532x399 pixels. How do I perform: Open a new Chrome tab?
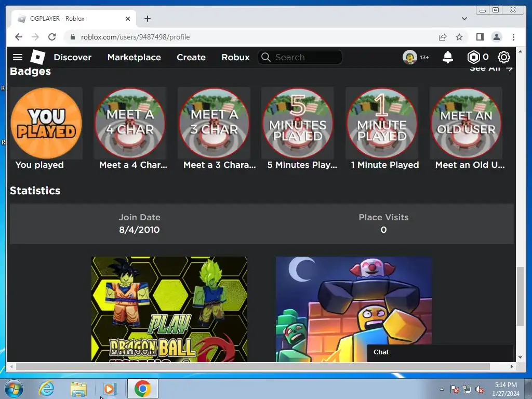pos(147,19)
